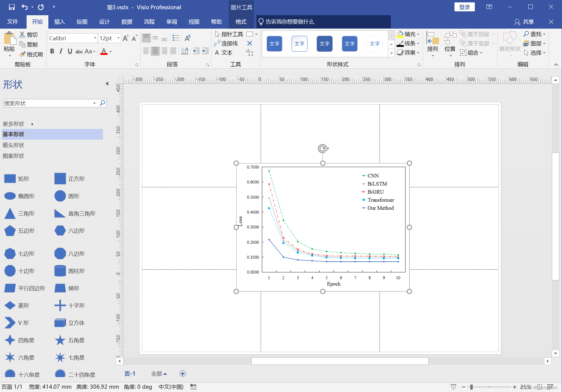562x392 pixels.
Task: Click the Sign in (登录) button
Action: tap(465, 7)
